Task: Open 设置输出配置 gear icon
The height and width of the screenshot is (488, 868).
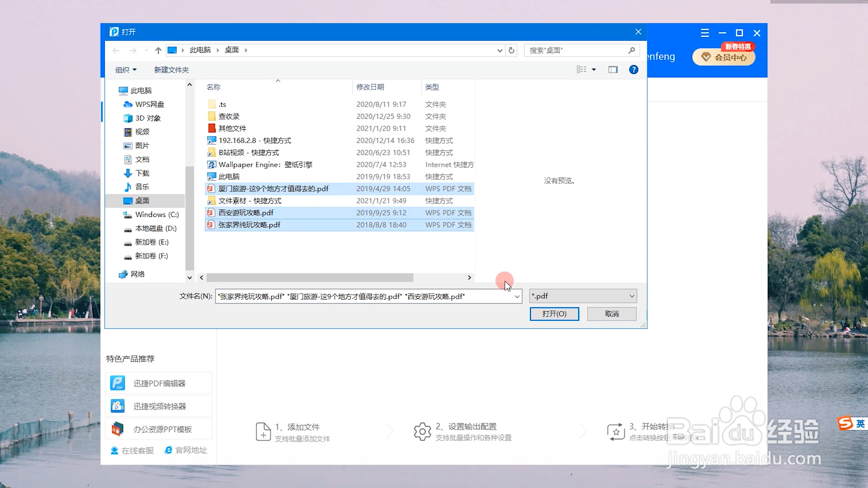Action: point(422,432)
